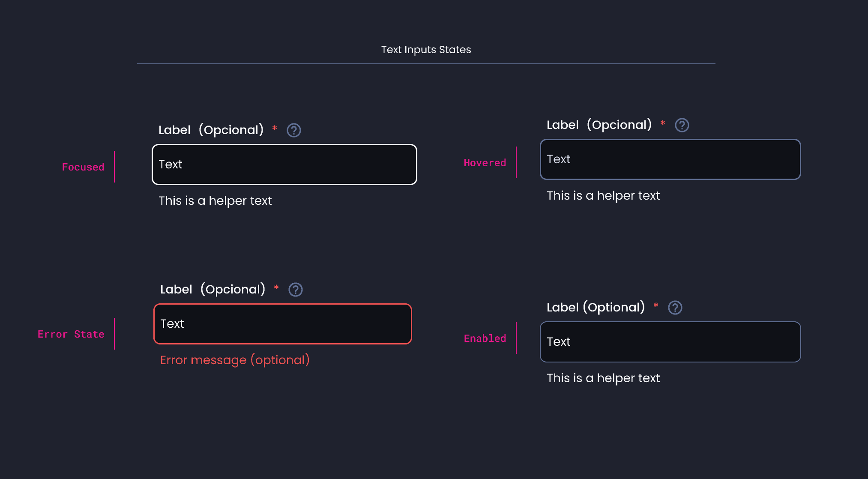The image size is (868, 479).
Task: Select the Enabled text input field
Action: coord(670,342)
